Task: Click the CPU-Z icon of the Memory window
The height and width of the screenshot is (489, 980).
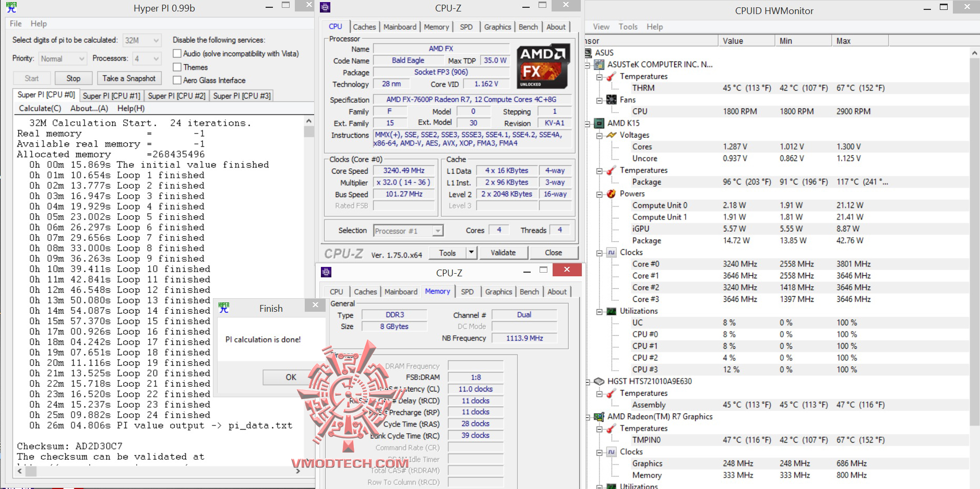Action: click(x=326, y=272)
